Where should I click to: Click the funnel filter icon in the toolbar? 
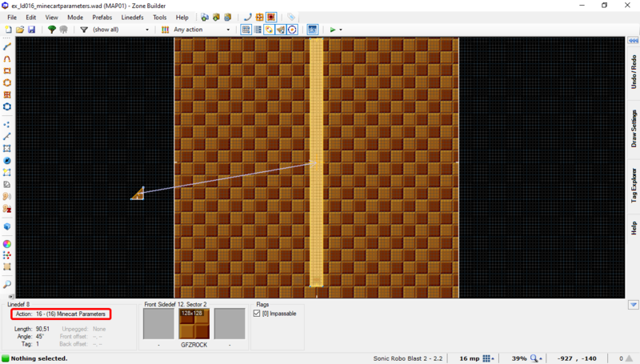point(84,30)
